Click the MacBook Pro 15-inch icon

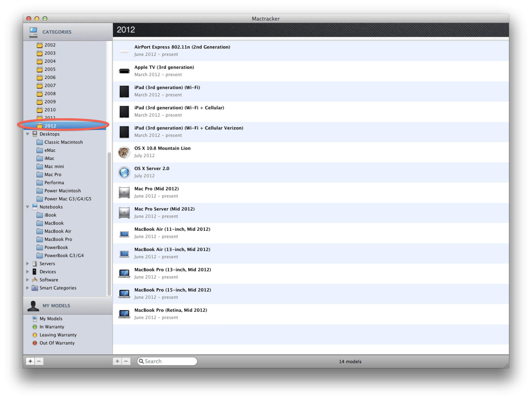click(124, 294)
